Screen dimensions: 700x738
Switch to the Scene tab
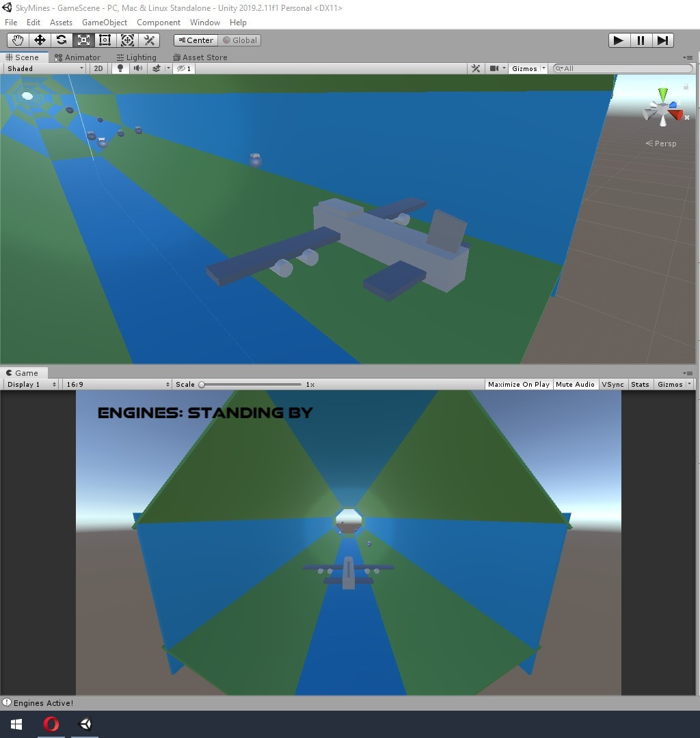pyautogui.click(x=23, y=57)
